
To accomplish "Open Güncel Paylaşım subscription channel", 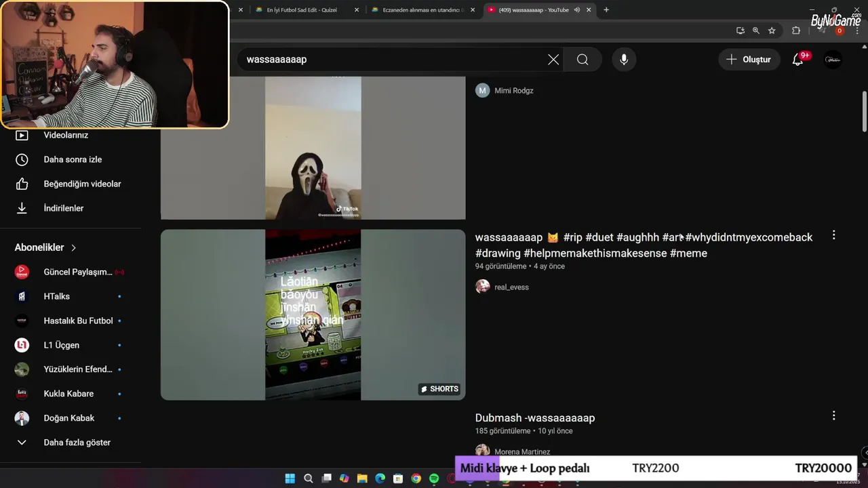I will pos(78,272).
